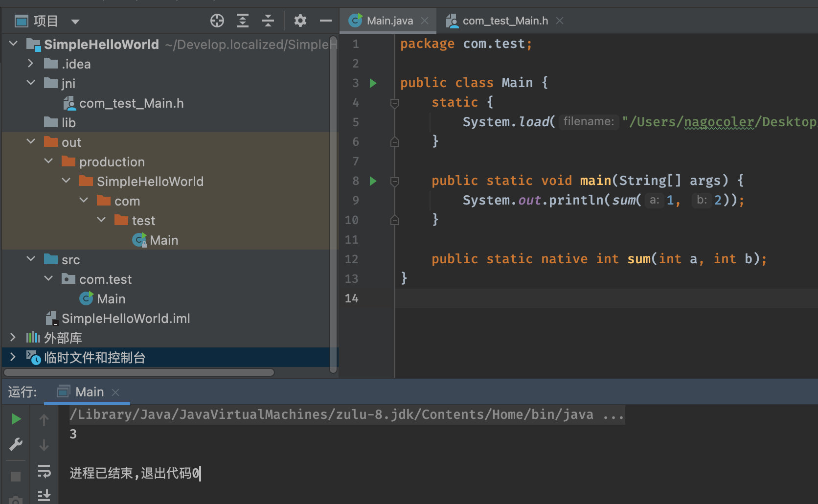The image size is (818, 504).
Task: Click the stop button in Run panel
Action: click(16, 476)
